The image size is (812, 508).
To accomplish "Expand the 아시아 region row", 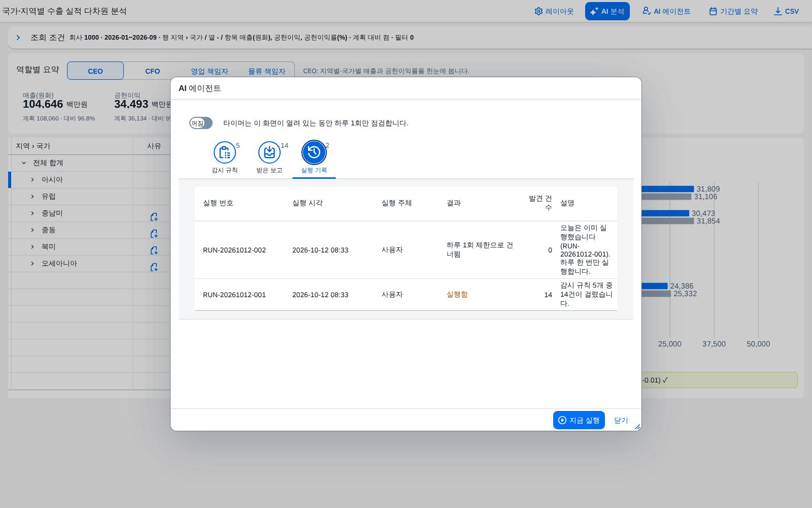I will pos(32,180).
